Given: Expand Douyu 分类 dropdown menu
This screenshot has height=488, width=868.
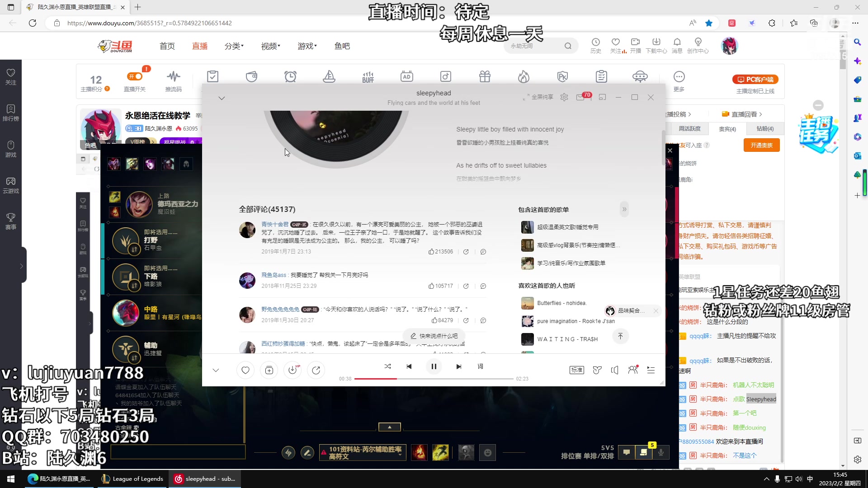Looking at the screenshot, I should tap(234, 46).
